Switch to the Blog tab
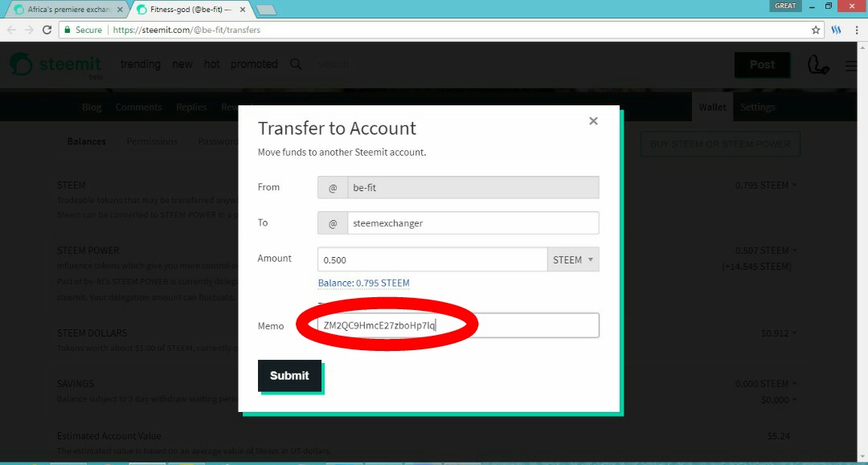 click(x=92, y=108)
